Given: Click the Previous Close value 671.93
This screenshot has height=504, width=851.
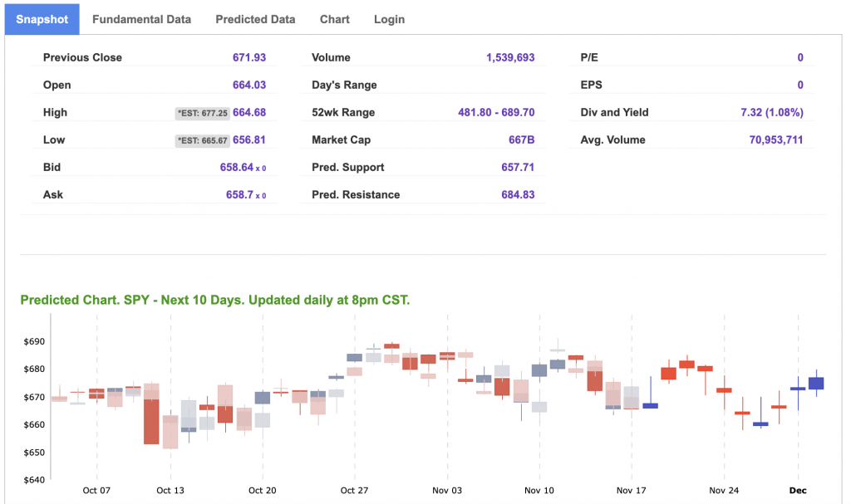Looking at the screenshot, I should pos(249,57).
